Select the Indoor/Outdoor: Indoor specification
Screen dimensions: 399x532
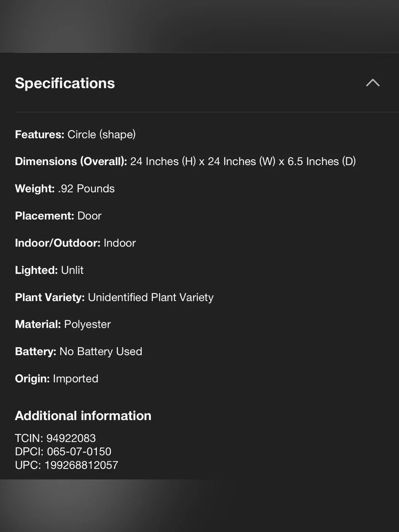(75, 243)
